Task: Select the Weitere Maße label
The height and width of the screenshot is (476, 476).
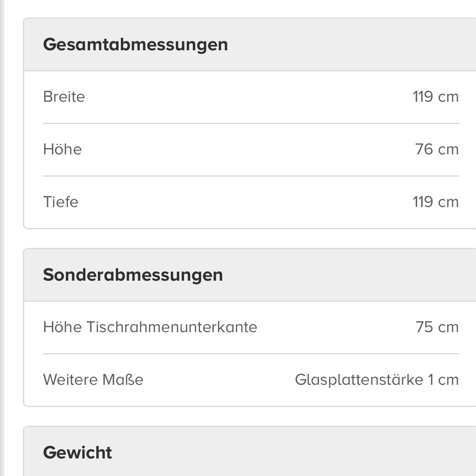Action: (93, 379)
